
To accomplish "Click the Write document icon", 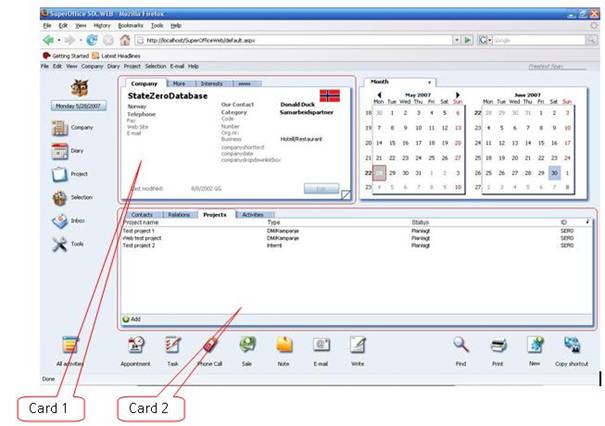I will (358, 345).
